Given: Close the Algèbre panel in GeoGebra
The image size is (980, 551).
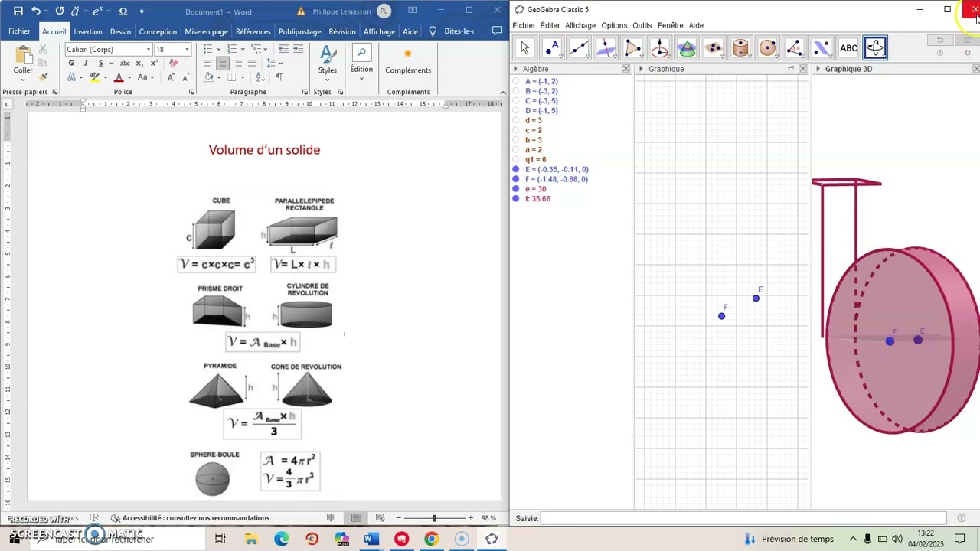Looking at the screenshot, I should pos(626,69).
